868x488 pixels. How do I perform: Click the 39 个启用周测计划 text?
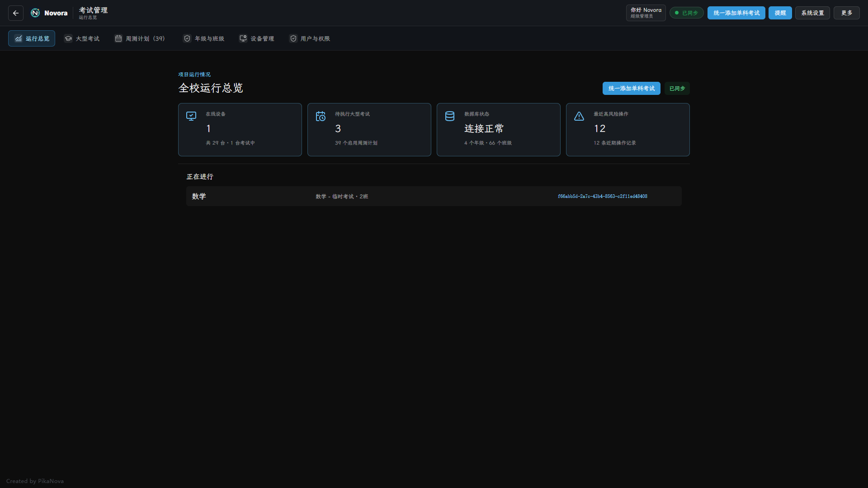click(356, 143)
